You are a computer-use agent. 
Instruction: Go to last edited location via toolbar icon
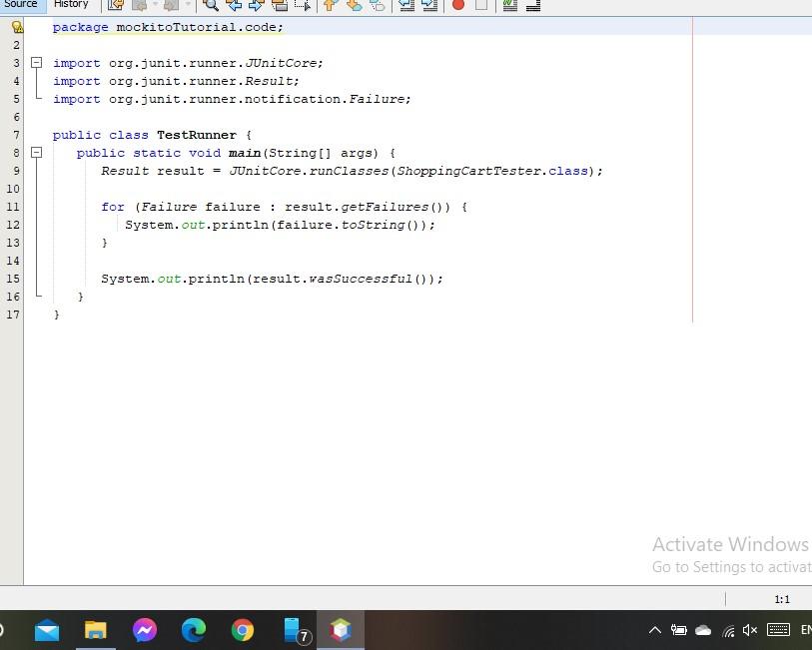click(x=115, y=6)
